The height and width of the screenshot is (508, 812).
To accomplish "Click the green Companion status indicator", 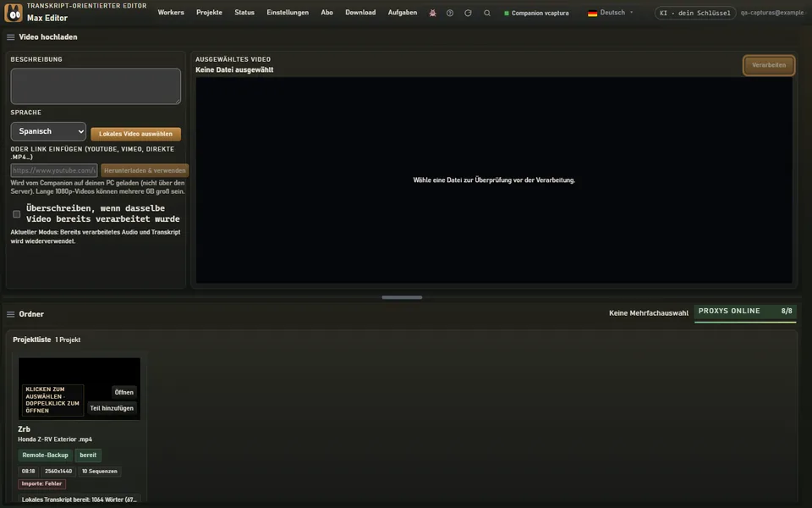I will point(507,13).
